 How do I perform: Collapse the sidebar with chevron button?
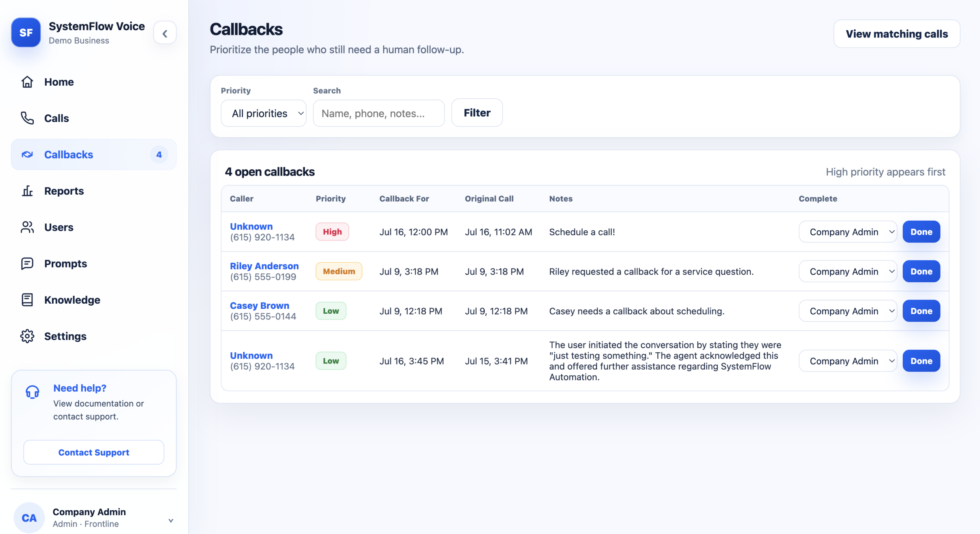(x=165, y=33)
